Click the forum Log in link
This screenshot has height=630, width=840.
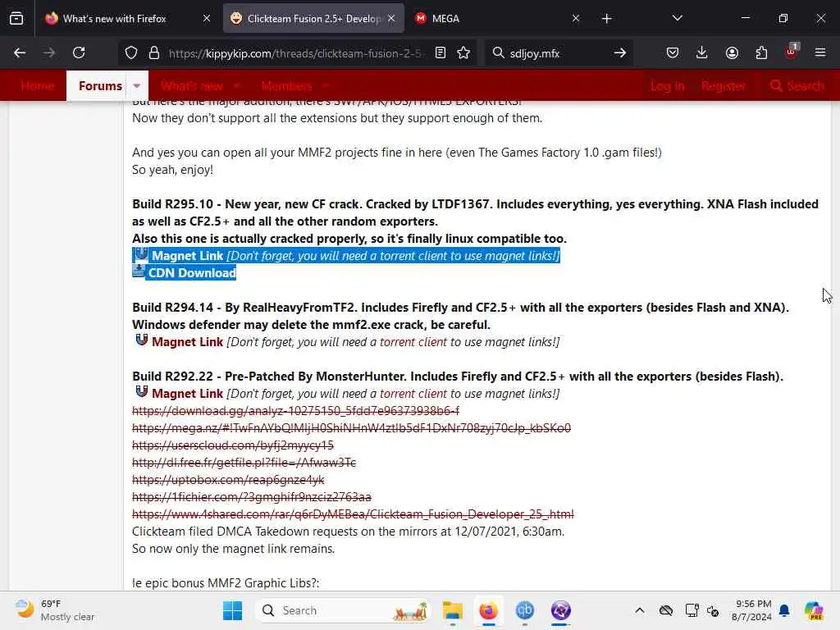668,85
